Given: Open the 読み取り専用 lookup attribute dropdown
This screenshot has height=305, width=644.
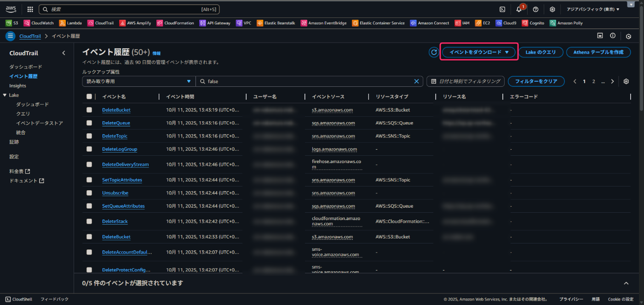Looking at the screenshot, I should (x=138, y=81).
